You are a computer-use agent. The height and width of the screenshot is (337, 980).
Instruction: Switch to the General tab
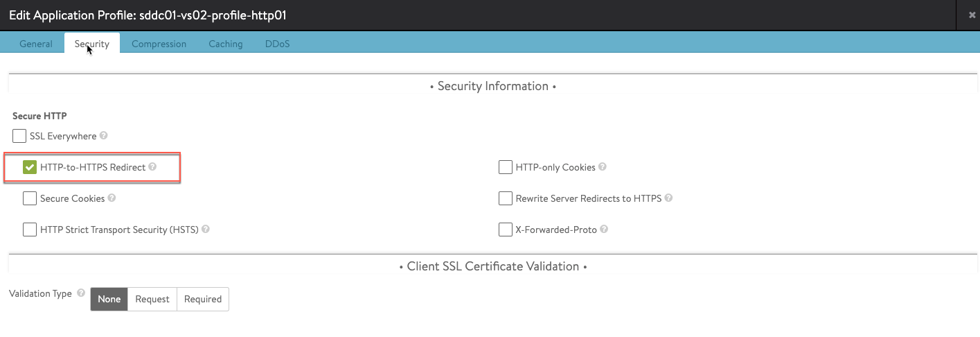click(36, 44)
